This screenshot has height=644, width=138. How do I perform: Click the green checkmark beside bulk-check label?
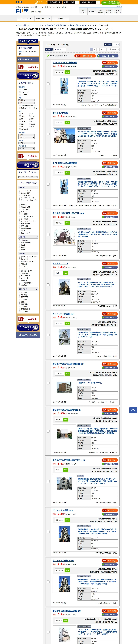tap(48, 55)
